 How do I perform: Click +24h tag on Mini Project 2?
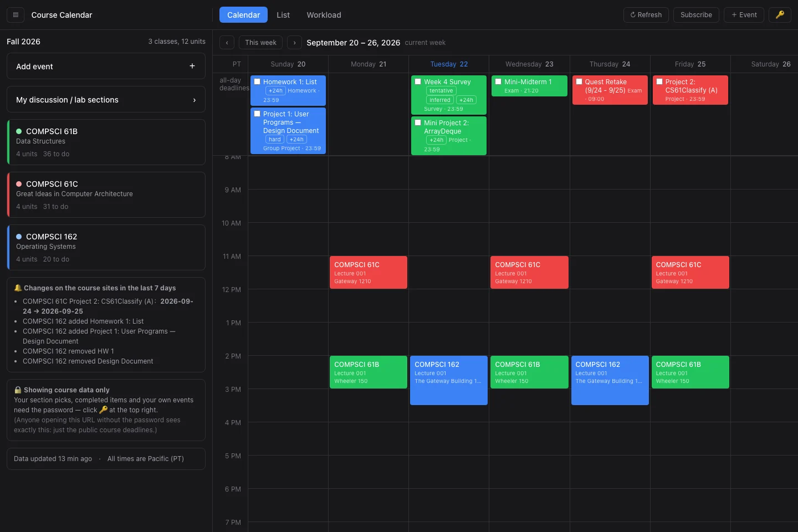436,140
